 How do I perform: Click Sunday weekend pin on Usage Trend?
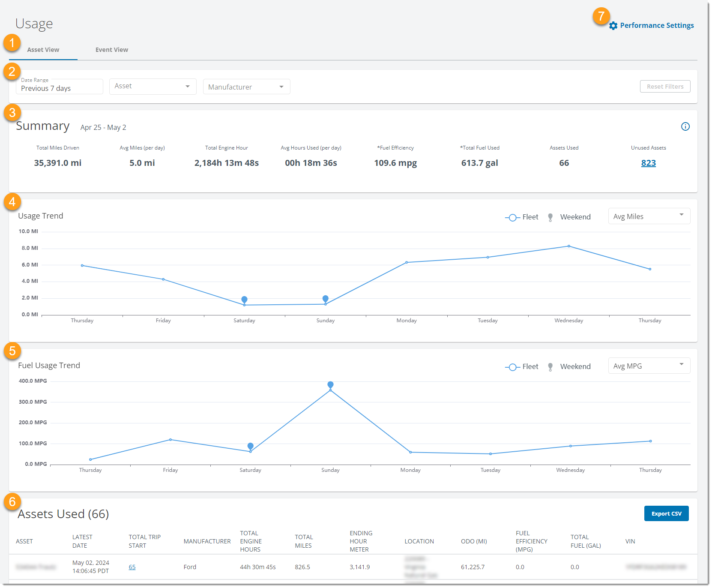[326, 299]
